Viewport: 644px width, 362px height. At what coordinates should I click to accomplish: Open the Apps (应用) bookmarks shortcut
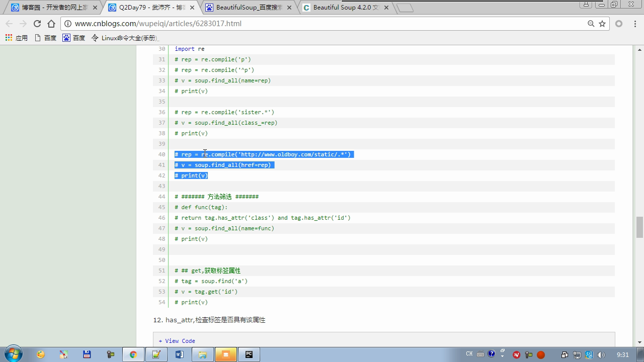coord(16,38)
